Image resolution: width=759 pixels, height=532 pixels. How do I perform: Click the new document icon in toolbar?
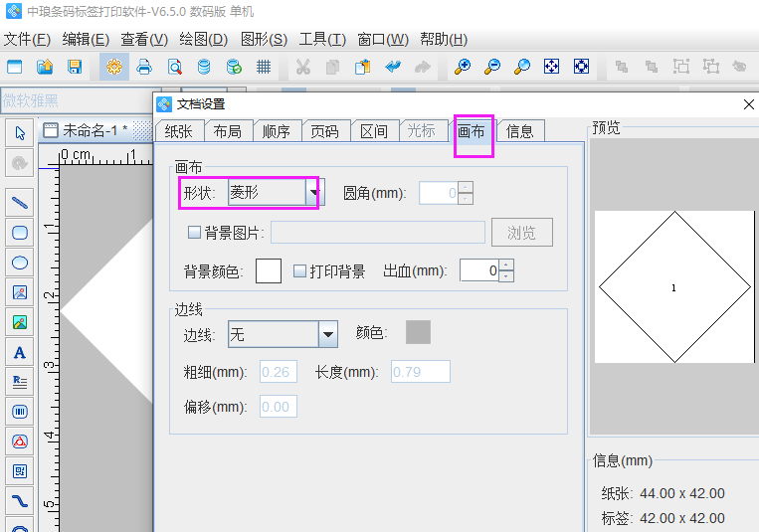(15, 67)
